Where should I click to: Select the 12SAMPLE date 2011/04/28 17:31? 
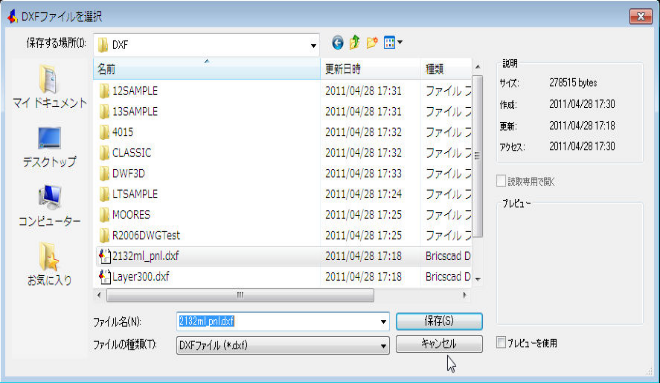coord(363,91)
